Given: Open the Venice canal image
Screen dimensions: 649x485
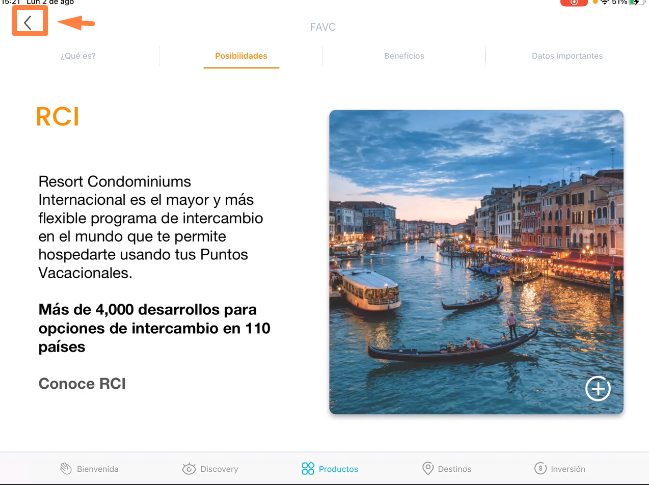Looking at the screenshot, I should coord(476,262).
